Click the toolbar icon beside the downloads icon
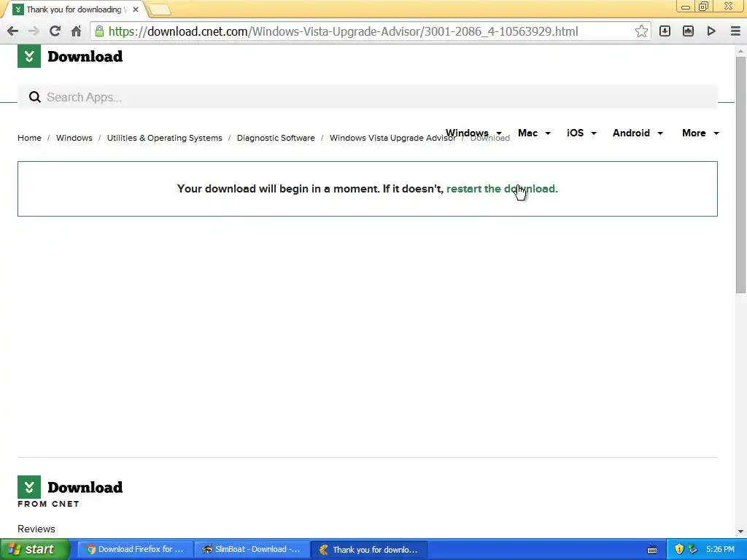Viewport: 747px width, 560px height. 688,31
